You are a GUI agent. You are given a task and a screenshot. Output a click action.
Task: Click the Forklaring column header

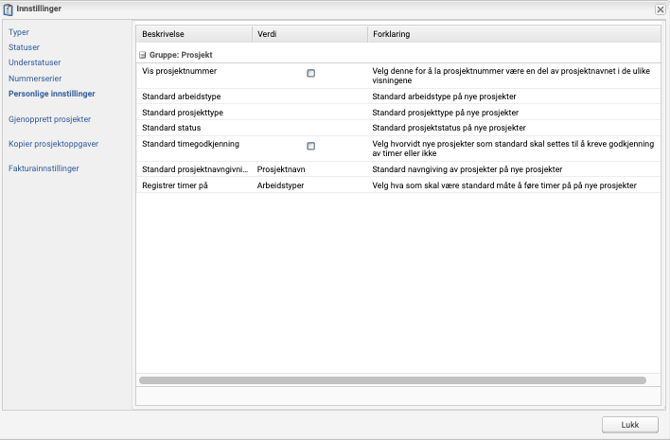click(510, 34)
